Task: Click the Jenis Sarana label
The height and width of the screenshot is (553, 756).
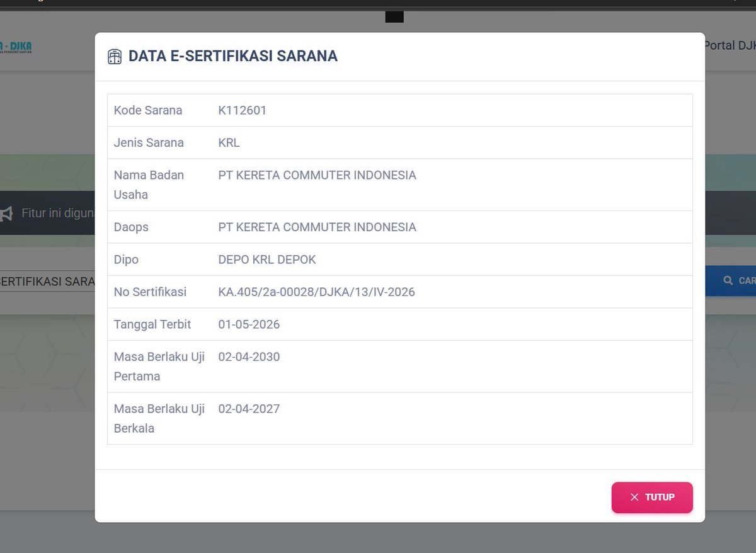Action: click(x=149, y=143)
